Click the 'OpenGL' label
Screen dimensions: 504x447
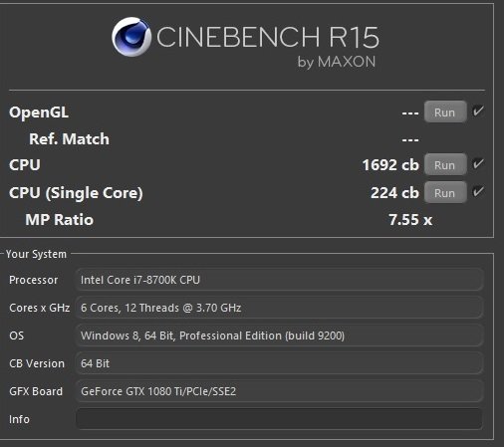(39, 112)
